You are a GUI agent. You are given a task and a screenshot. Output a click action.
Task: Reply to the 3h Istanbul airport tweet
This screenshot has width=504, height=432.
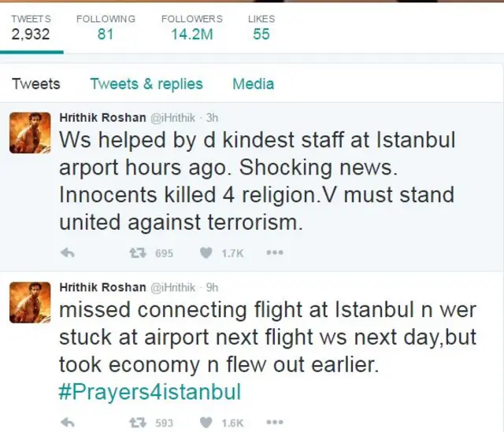[x=68, y=253]
